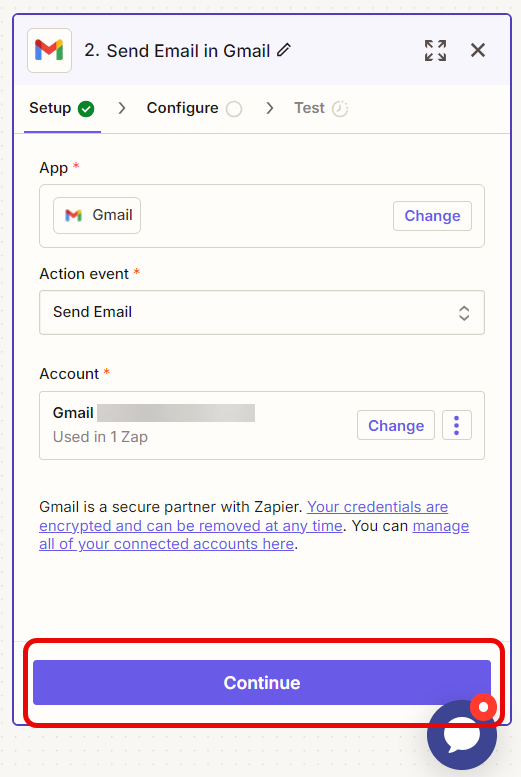The image size is (521, 777).
Task: Open the Zapier chat support bubble
Action: [x=462, y=735]
